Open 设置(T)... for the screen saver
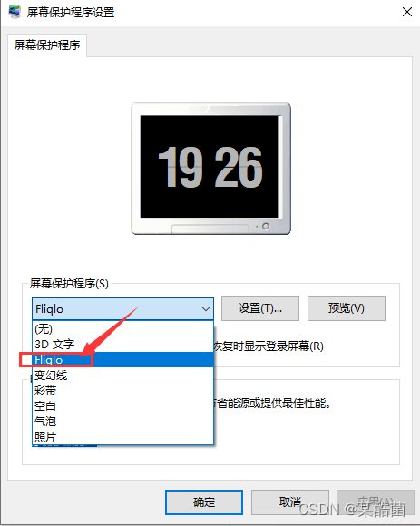 click(260, 308)
